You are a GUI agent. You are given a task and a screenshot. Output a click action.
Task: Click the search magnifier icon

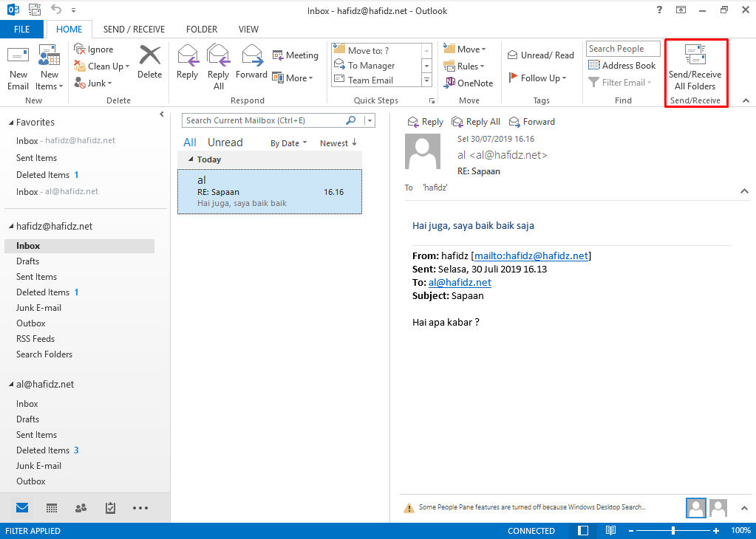click(x=351, y=120)
